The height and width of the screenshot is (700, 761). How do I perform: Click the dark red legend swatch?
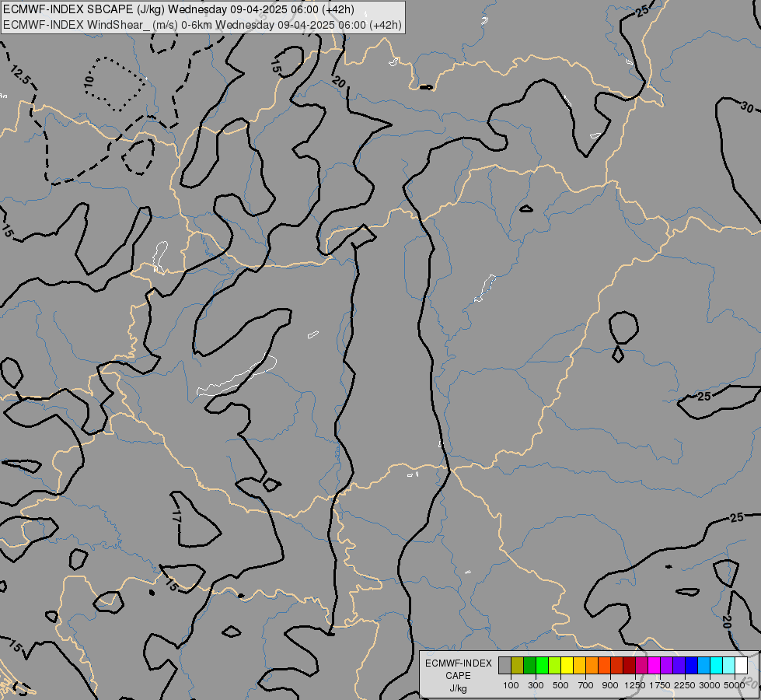[629, 666]
